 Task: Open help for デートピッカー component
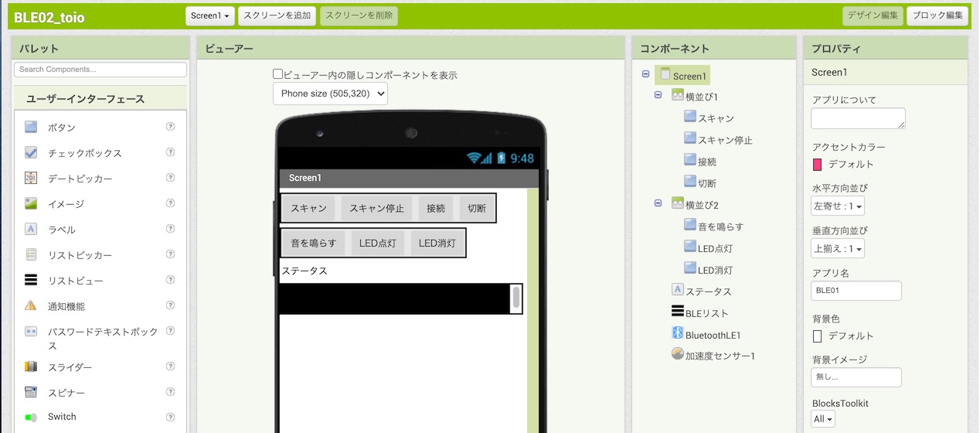coord(171,178)
